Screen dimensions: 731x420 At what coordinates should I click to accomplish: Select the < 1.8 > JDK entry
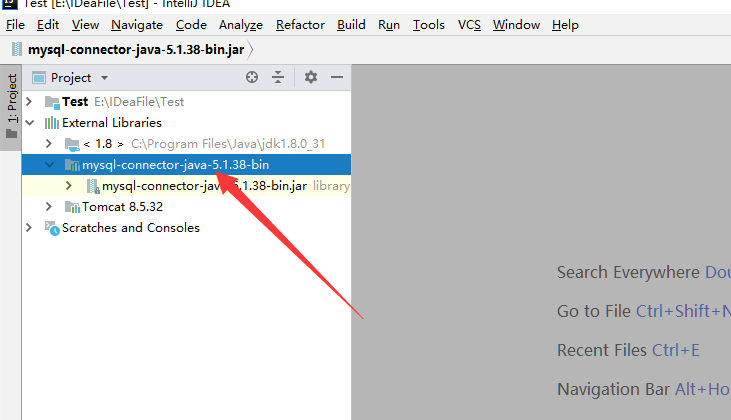coord(186,144)
